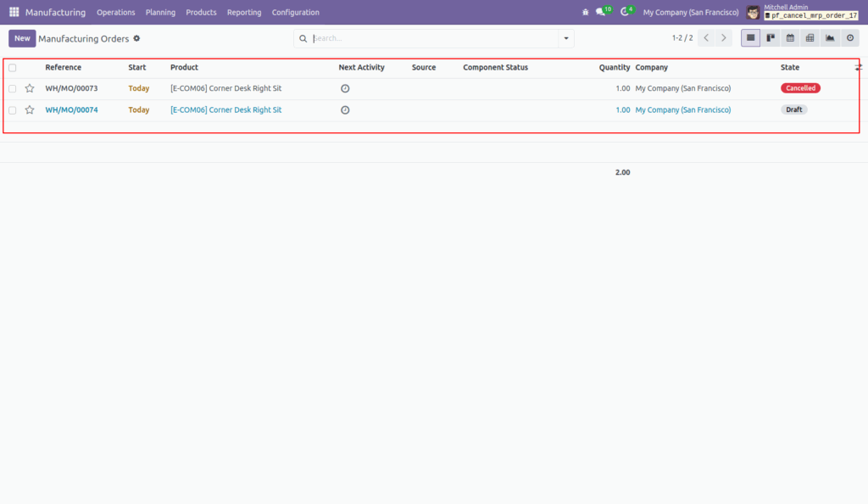Schedule activity for WH/MO/00073 via clock icon

coord(344,87)
